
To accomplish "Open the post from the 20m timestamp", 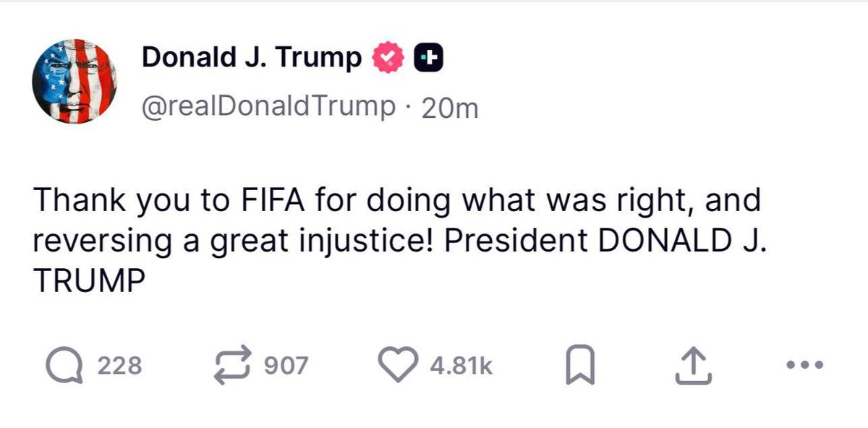I will pyautogui.click(x=448, y=108).
